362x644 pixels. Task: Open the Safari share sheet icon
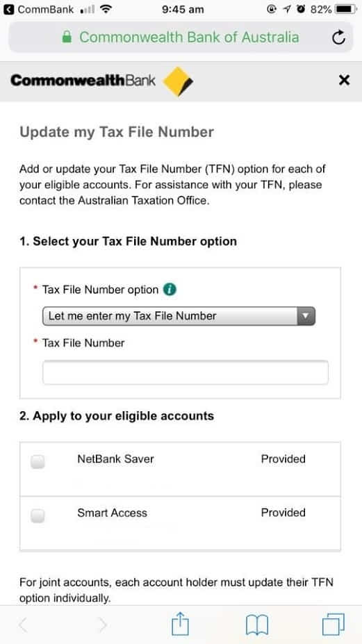click(180, 625)
